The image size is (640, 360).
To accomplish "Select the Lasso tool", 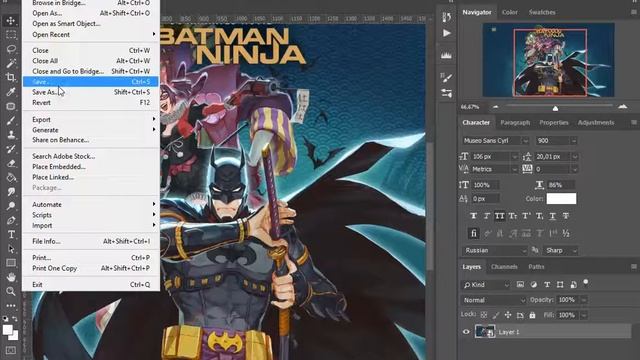I will 11,49.
